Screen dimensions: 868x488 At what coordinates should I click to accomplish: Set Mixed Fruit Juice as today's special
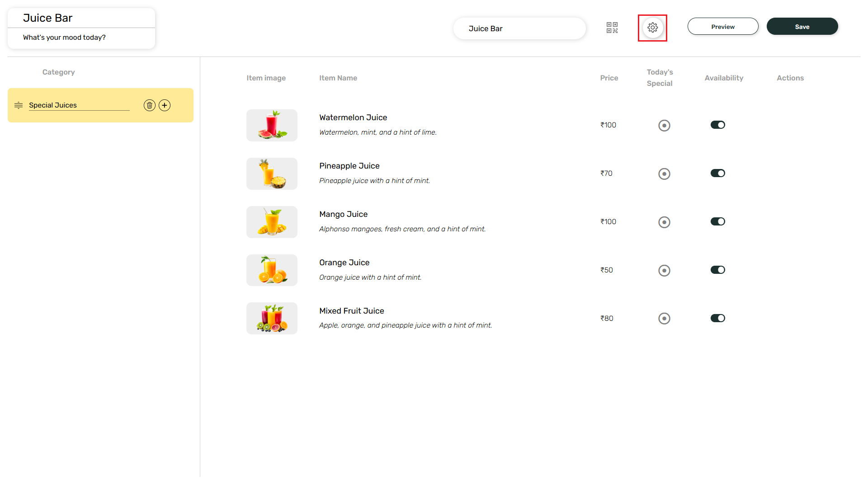click(664, 319)
